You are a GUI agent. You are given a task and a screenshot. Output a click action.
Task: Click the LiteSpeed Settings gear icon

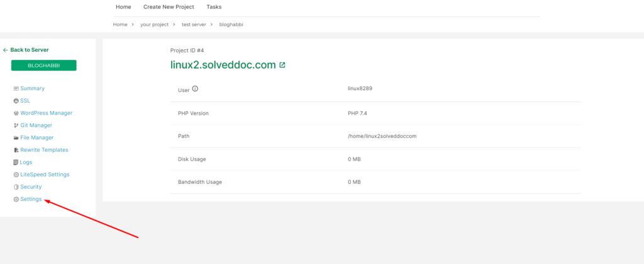[16, 175]
